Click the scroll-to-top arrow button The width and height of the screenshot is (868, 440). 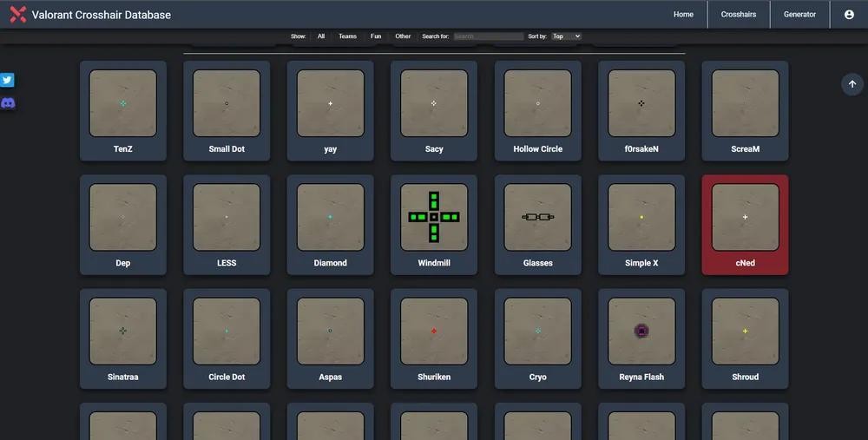852,84
